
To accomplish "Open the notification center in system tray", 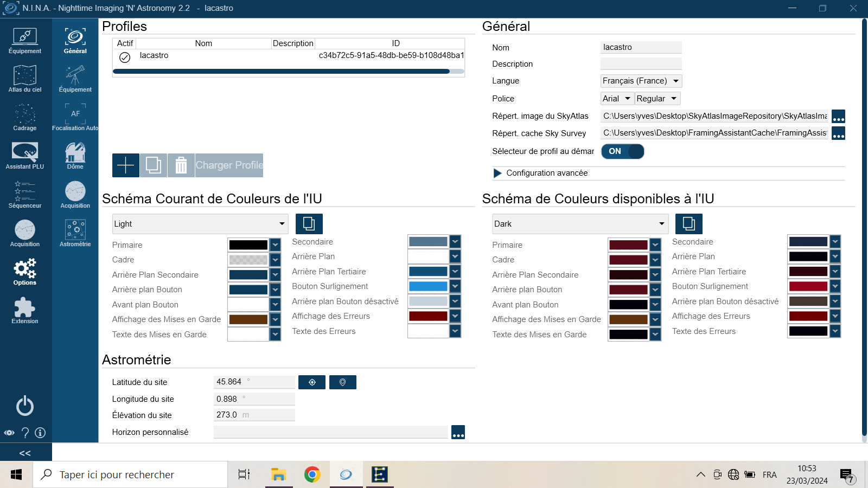I will [x=847, y=476].
